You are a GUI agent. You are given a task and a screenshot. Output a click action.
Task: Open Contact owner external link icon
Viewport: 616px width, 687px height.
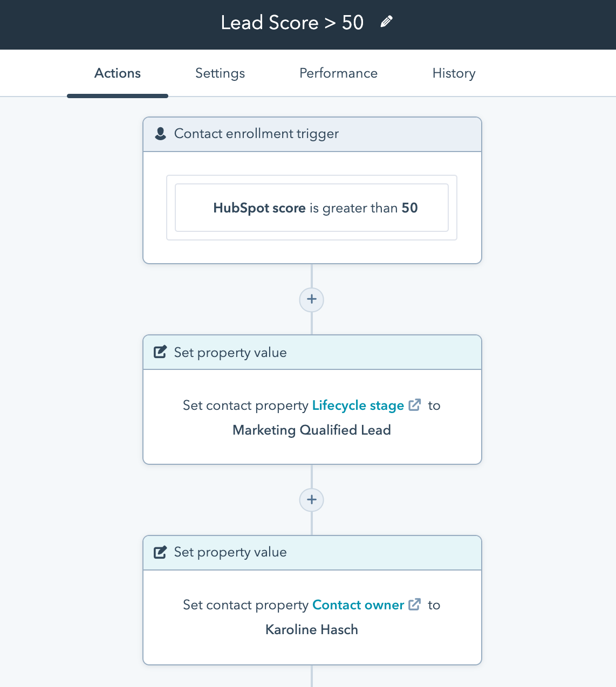pos(415,604)
